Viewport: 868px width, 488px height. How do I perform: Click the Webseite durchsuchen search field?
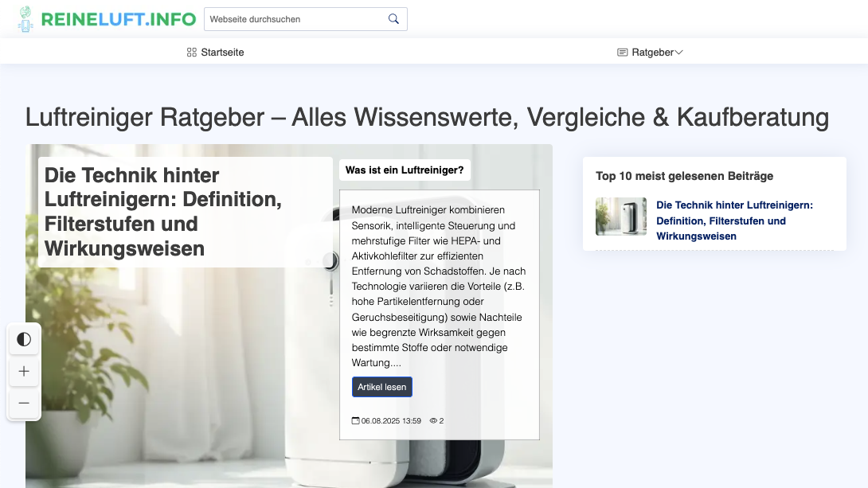point(295,19)
